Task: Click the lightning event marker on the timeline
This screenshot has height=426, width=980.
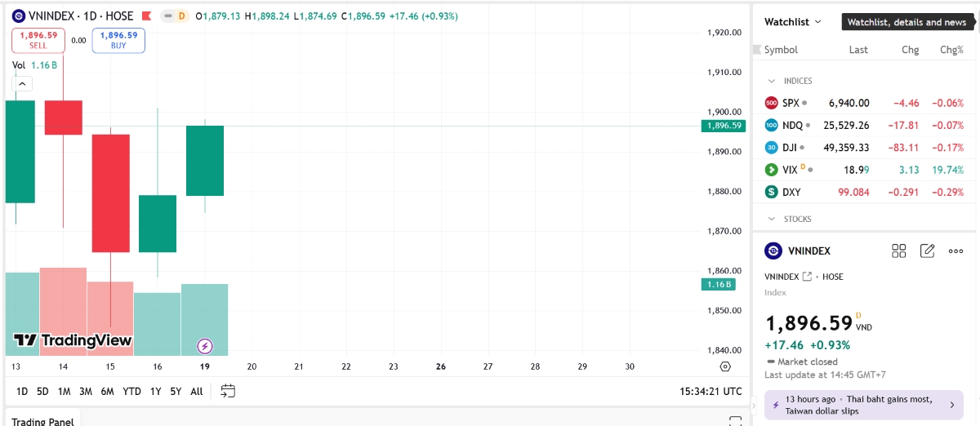Action: point(205,346)
